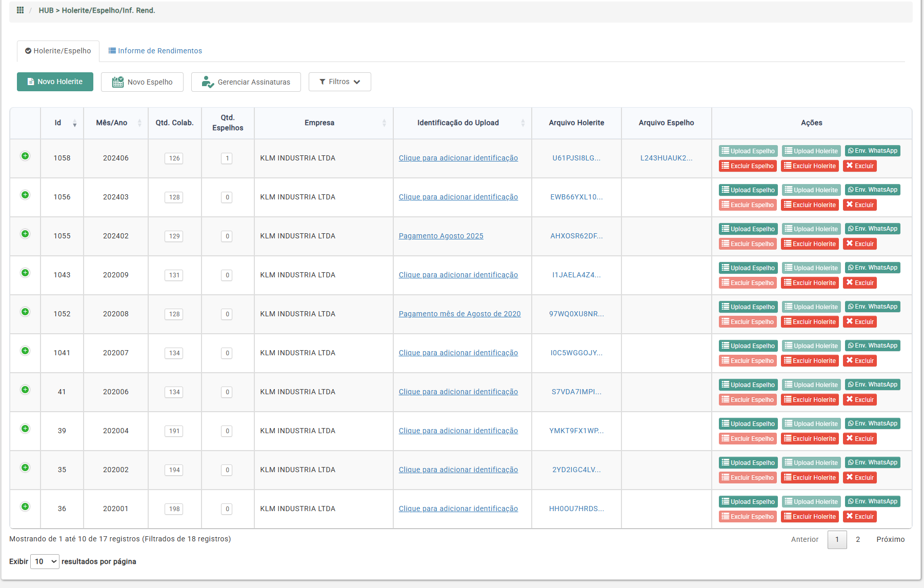This screenshot has width=924, height=588.
Task: Open holerite file U61PJSI8LG
Action: (576, 158)
